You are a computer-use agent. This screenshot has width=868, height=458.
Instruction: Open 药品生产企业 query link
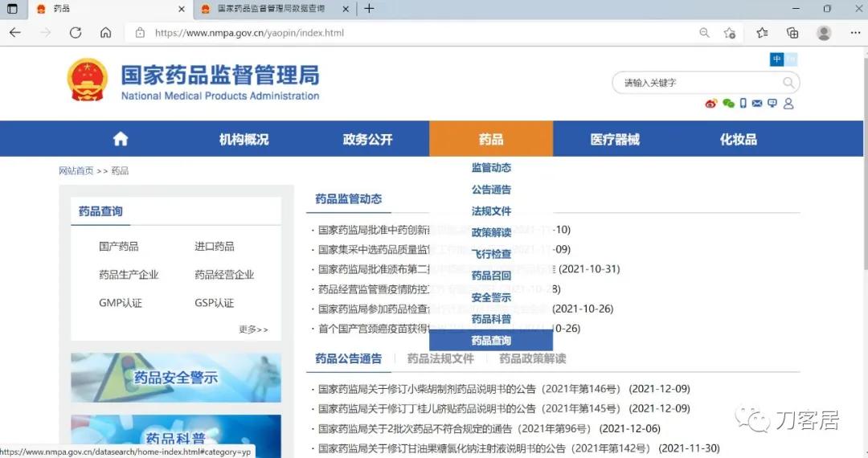coord(129,274)
